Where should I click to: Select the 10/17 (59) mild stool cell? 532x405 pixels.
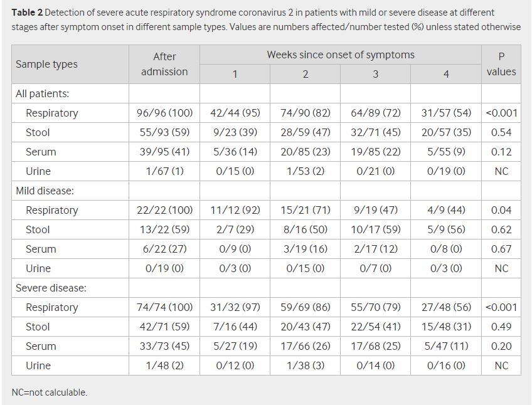(x=375, y=229)
